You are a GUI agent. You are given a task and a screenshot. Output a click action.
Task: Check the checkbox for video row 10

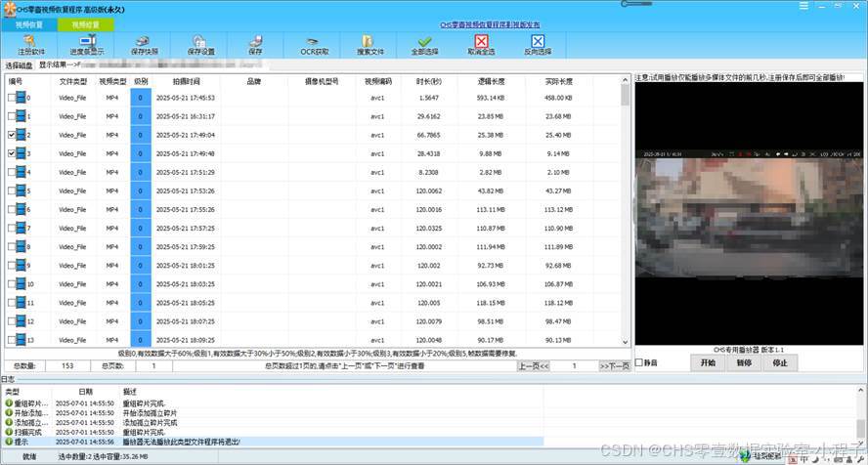click(12, 284)
